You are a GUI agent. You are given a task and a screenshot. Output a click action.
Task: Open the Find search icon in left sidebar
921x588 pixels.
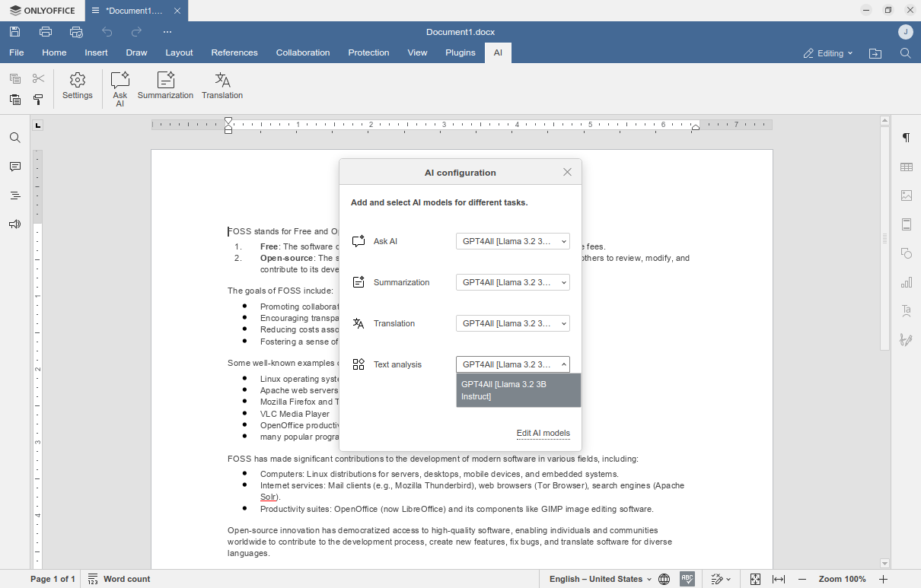coord(15,138)
